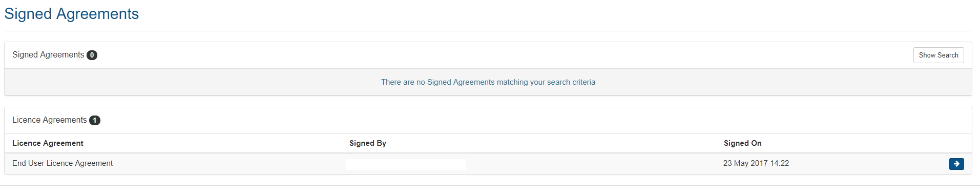Image resolution: width=980 pixels, height=192 pixels.
Task: Click the Signed Agreements panel heading text
Action: coord(48,55)
